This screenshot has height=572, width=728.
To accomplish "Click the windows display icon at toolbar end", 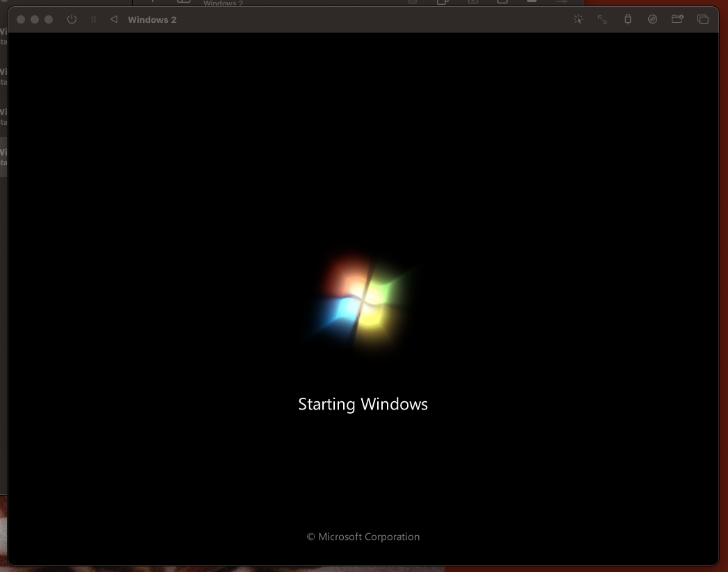I will click(x=702, y=19).
